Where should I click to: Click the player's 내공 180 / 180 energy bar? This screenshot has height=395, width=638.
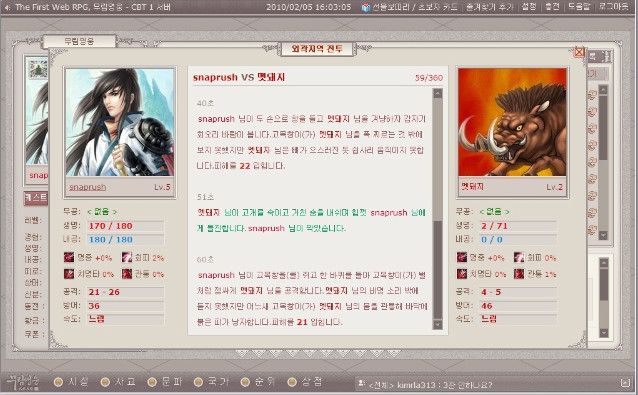(x=126, y=239)
